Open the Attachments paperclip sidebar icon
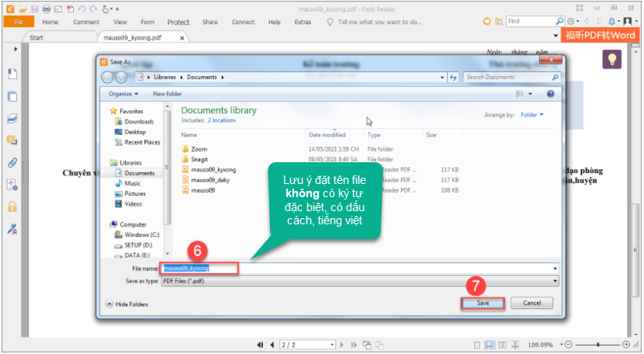Screen dimensions: 644x354 (x=12, y=162)
